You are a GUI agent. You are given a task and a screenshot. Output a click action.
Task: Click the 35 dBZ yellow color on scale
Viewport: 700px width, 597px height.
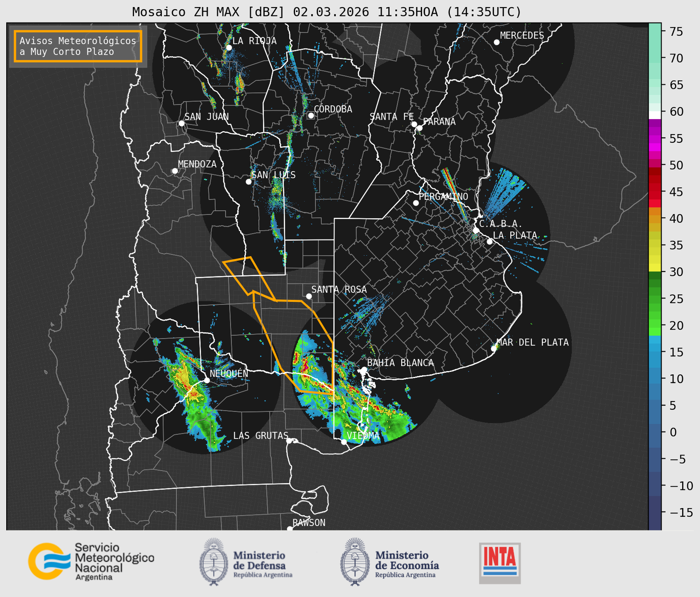click(655, 245)
